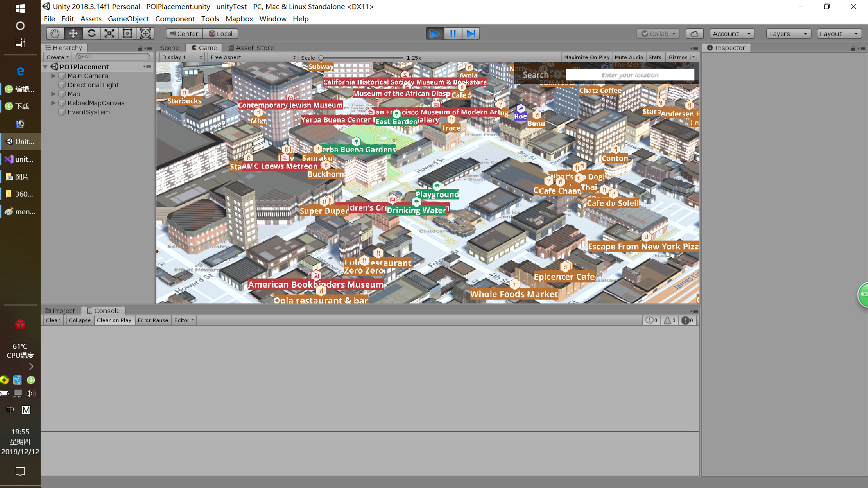Viewport: 868px width, 488px height.
Task: Mute Audio in the Game view
Action: (629, 57)
